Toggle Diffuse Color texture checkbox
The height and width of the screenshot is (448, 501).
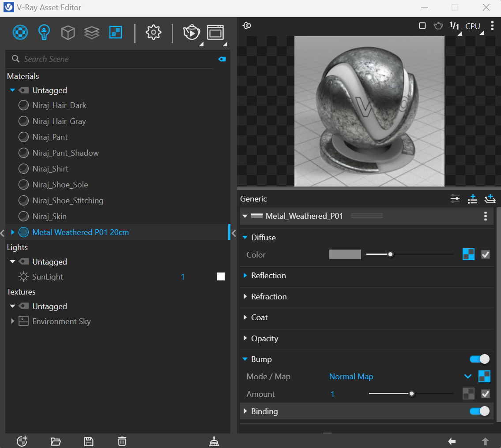486,254
